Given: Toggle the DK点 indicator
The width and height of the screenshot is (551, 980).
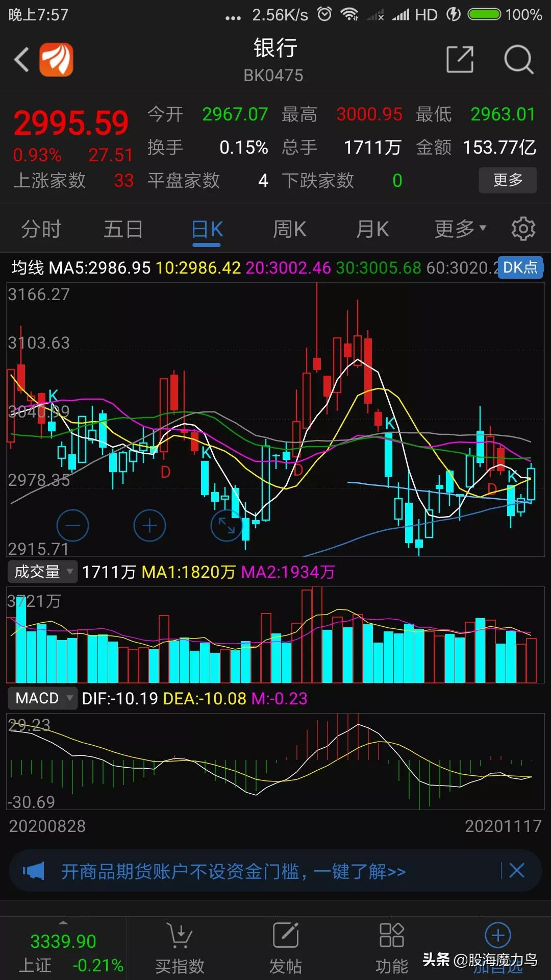Looking at the screenshot, I should click(520, 267).
